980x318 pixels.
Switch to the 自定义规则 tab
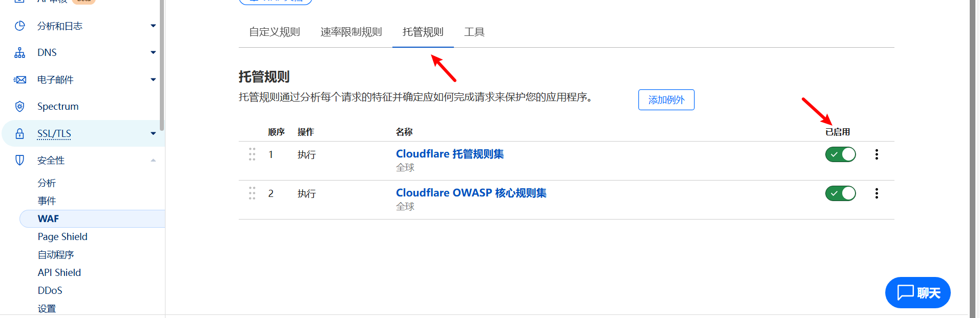click(x=274, y=32)
